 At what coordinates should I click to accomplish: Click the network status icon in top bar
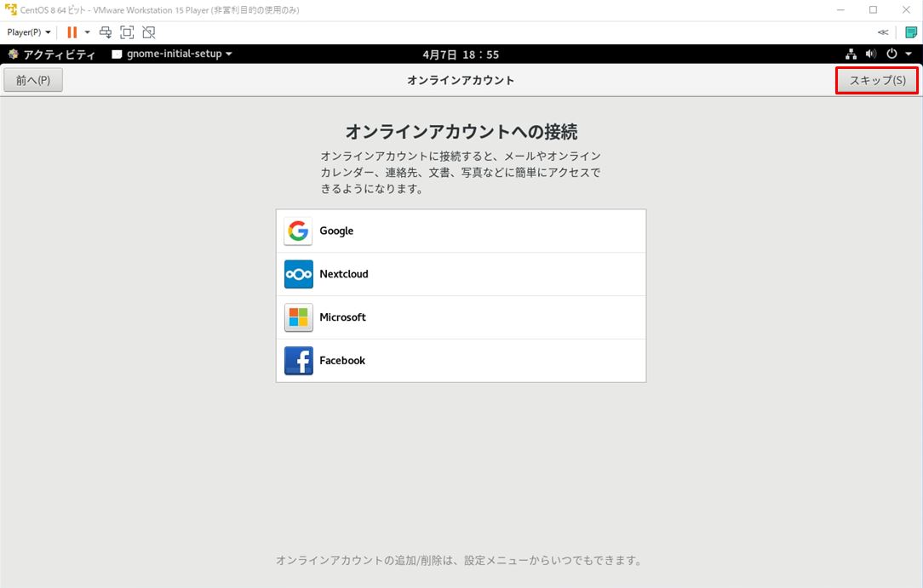(851, 54)
